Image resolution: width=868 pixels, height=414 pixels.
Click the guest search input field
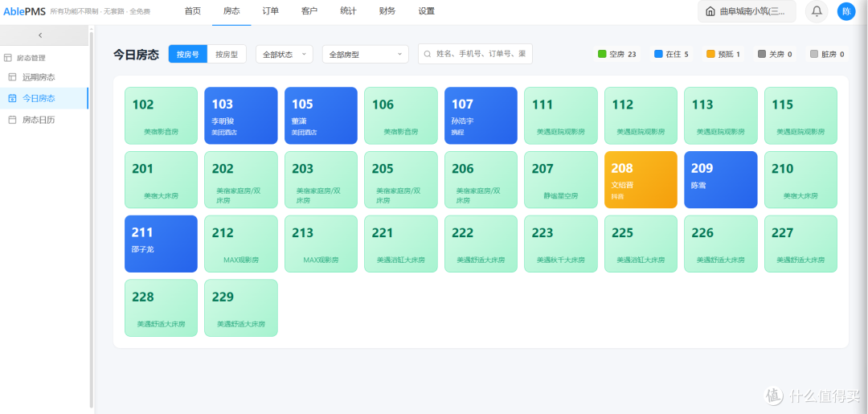[x=475, y=54]
